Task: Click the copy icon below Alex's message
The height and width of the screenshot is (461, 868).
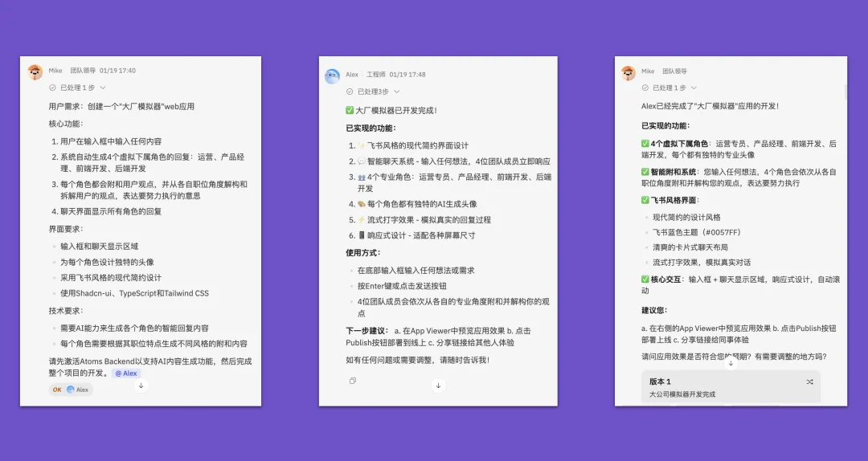Action: 353,381
